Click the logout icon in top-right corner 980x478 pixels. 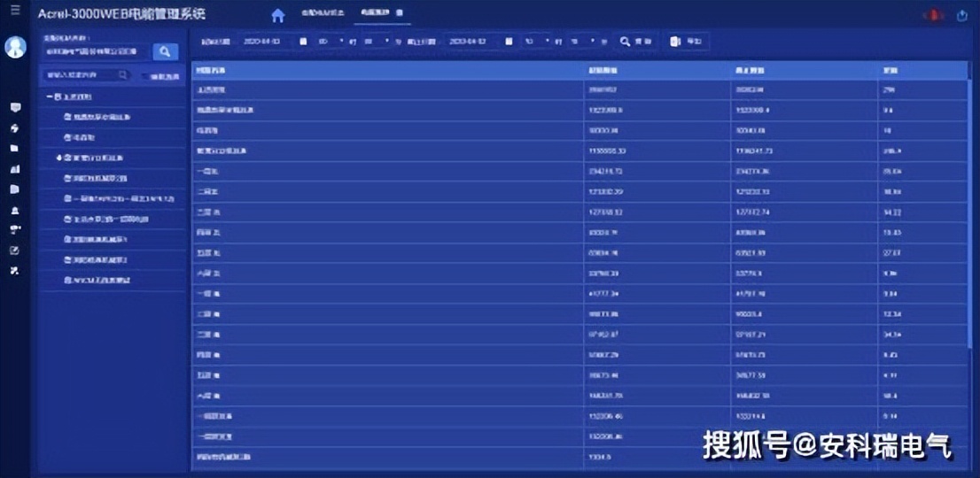pyautogui.click(x=962, y=16)
